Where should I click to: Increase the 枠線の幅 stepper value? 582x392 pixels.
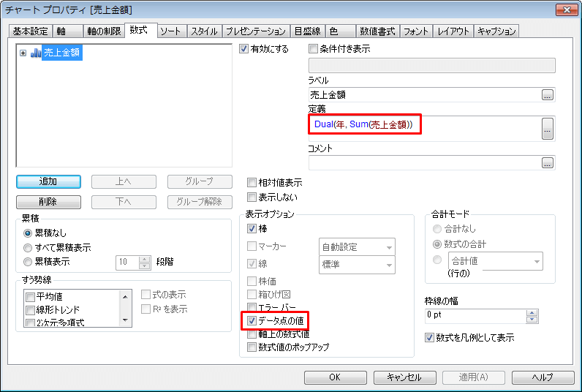532,312
